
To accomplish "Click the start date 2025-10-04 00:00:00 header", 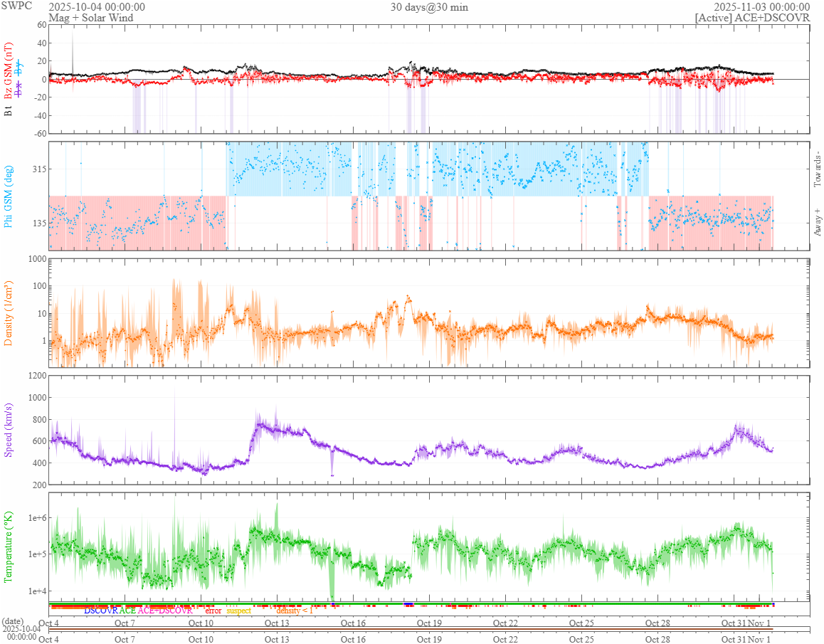I will [97, 7].
